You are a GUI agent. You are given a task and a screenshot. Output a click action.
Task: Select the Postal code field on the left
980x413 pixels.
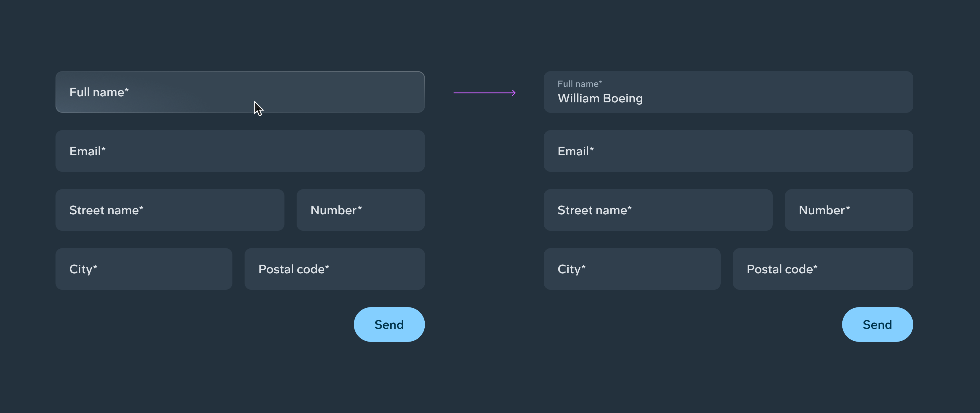[x=335, y=269]
